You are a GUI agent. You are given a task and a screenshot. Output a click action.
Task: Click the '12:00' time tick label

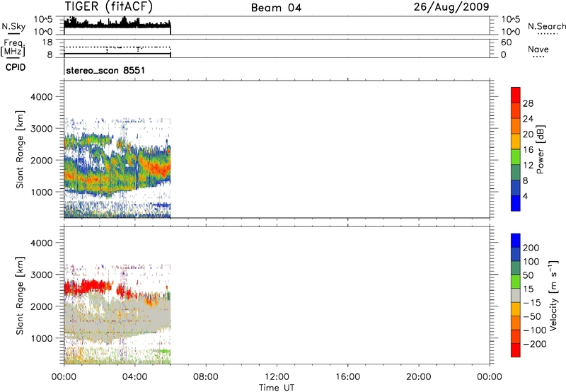277,377
